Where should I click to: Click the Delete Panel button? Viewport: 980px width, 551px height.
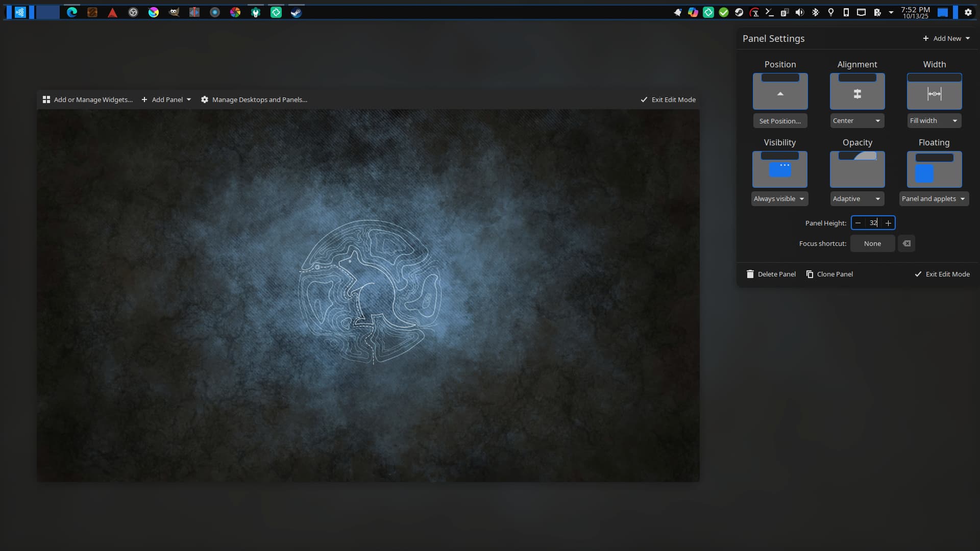771,274
